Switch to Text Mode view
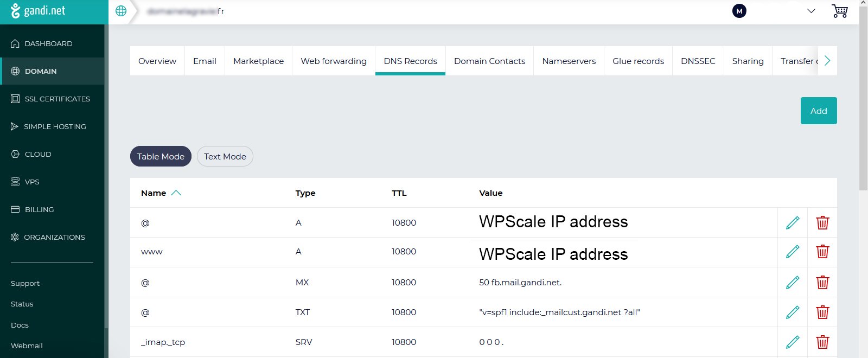 coord(225,157)
